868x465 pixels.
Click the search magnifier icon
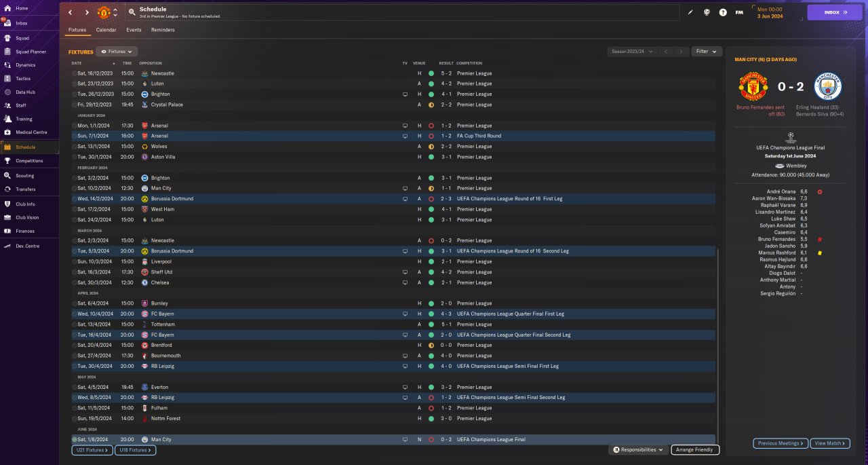coord(131,12)
